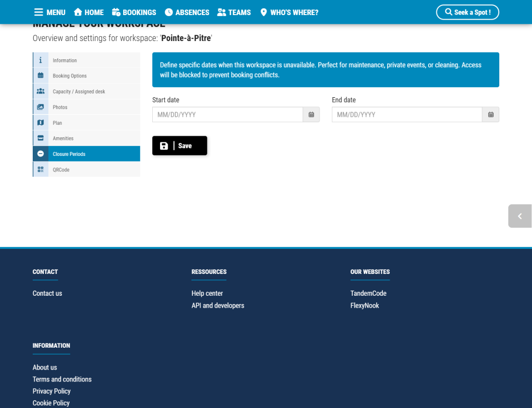Open the Privacy Policy link
This screenshot has height=408, width=532.
[x=51, y=391]
